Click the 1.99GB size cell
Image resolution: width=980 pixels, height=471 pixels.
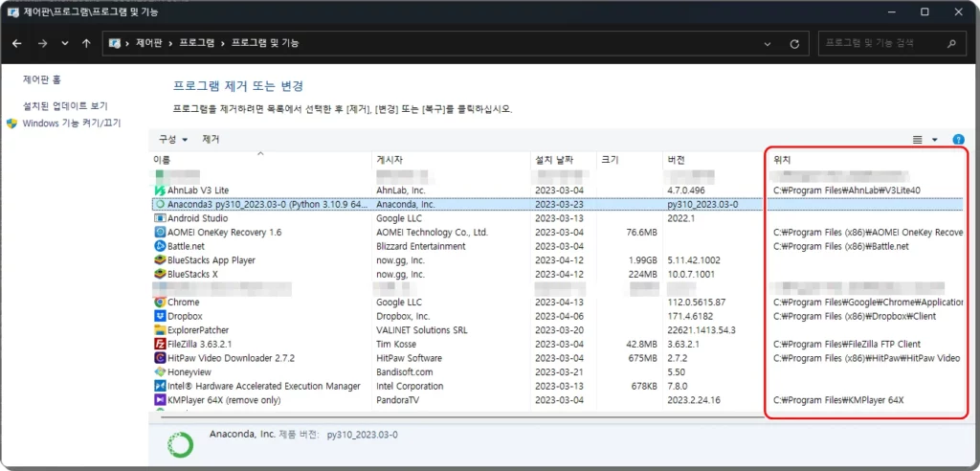tap(642, 260)
